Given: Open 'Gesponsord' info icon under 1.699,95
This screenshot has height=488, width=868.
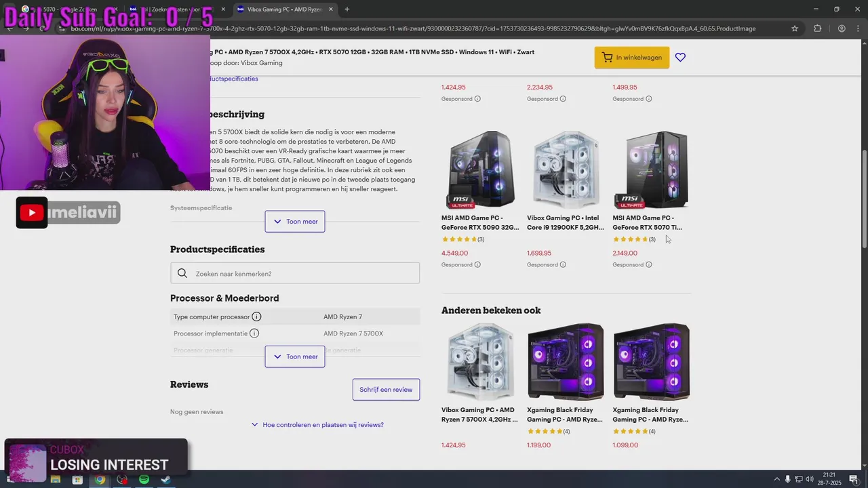Looking at the screenshot, I should click(x=563, y=265).
